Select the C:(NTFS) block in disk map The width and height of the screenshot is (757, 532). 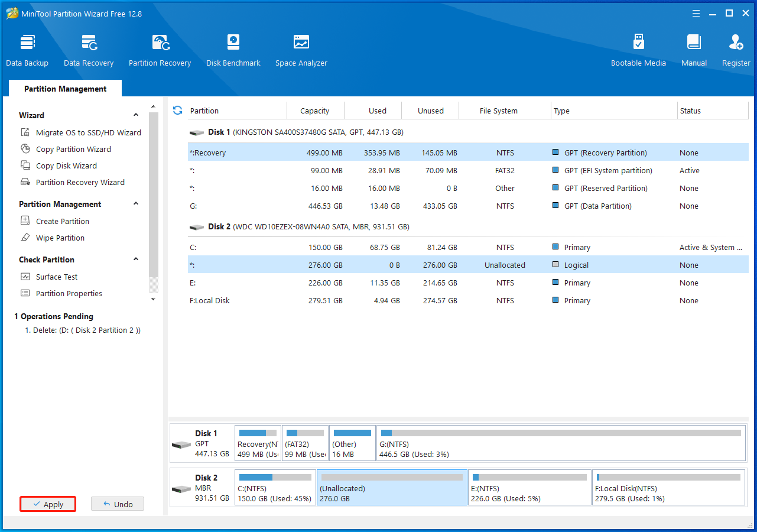coord(275,488)
